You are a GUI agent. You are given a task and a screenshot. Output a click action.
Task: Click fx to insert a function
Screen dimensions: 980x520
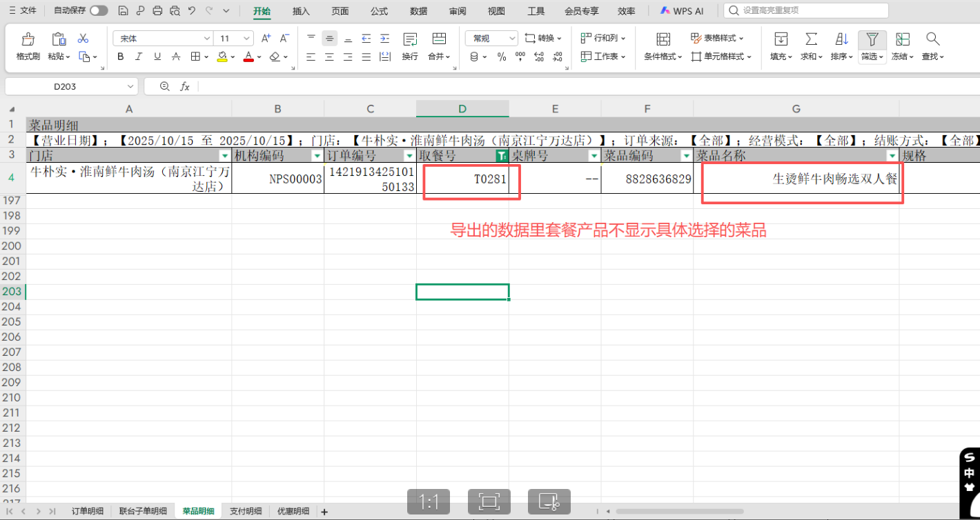click(x=184, y=86)
